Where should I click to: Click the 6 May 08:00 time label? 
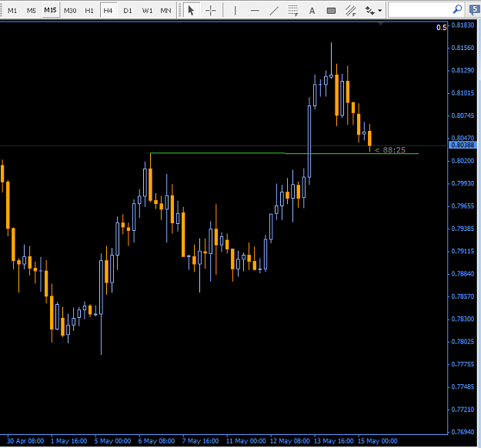click(156, 441)
